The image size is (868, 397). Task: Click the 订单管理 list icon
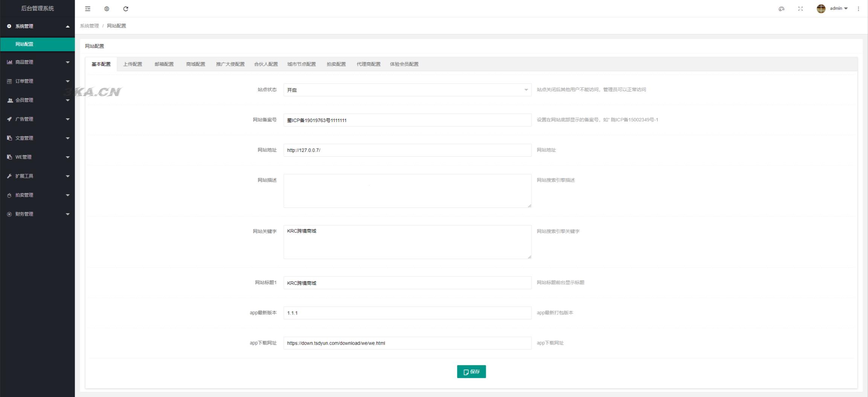(9, 81)
